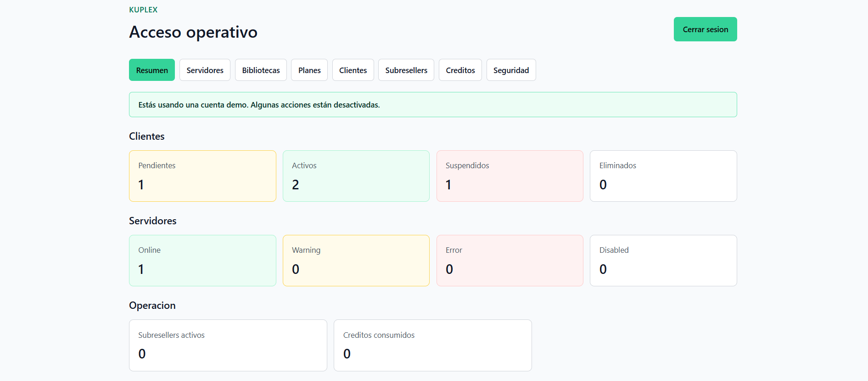Open the Seguridad tab

click(x=511, y=70)
